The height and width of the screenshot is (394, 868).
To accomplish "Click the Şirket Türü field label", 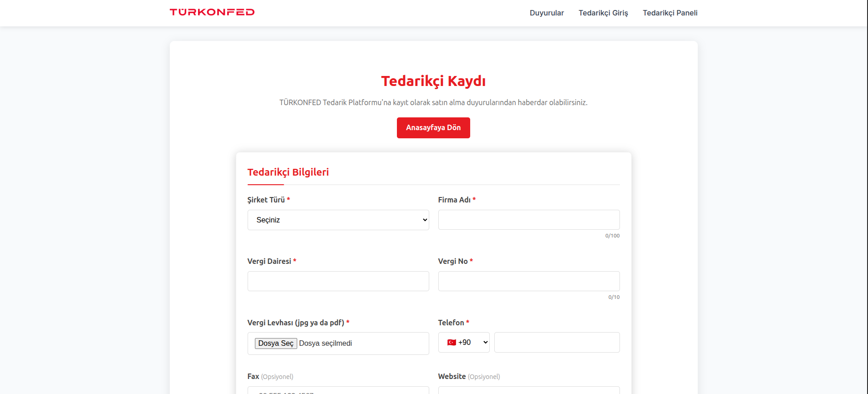I will coord(266,200).
